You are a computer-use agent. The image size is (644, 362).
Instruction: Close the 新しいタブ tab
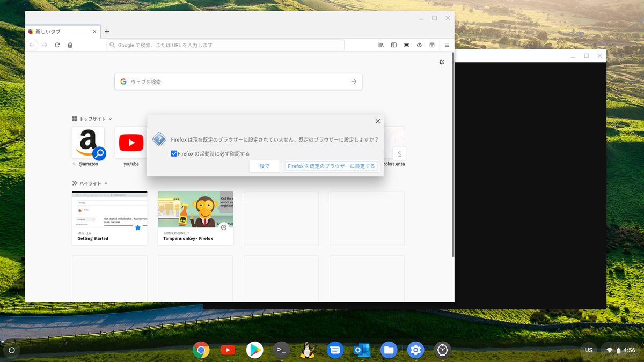coord(95,32)
